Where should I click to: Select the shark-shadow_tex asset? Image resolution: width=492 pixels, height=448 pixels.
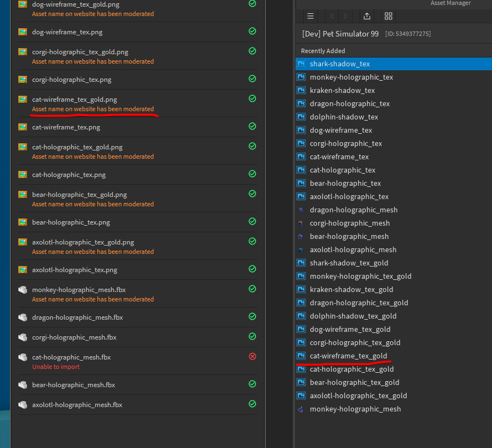tap(394, 64)
